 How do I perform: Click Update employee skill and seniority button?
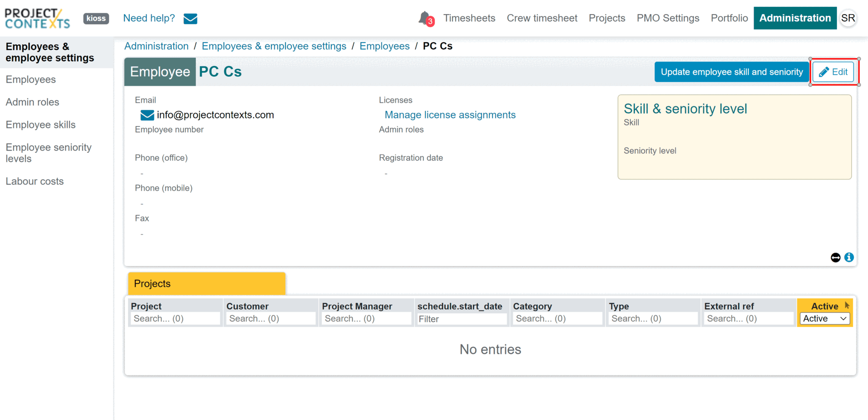[x=731, y=72]
